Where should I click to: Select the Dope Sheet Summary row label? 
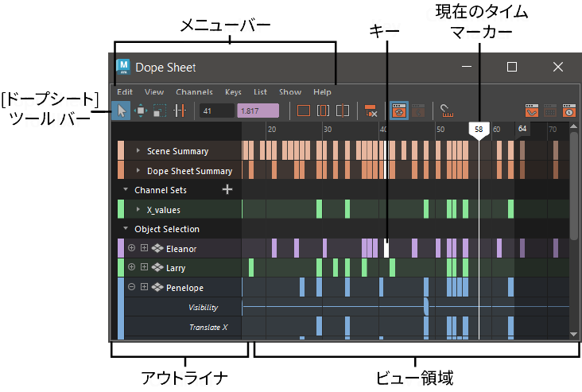[x=190, y=171]
